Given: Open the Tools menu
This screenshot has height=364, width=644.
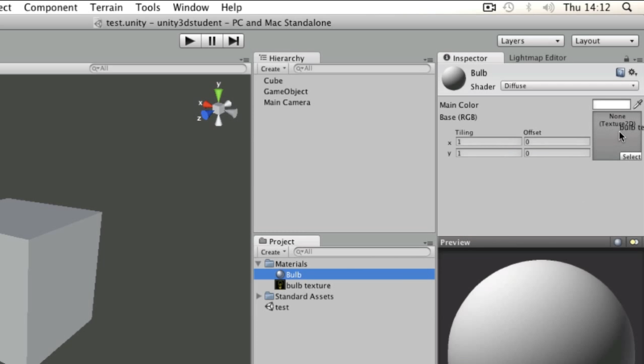Looking at the screenshot, I should coord(148,7).
